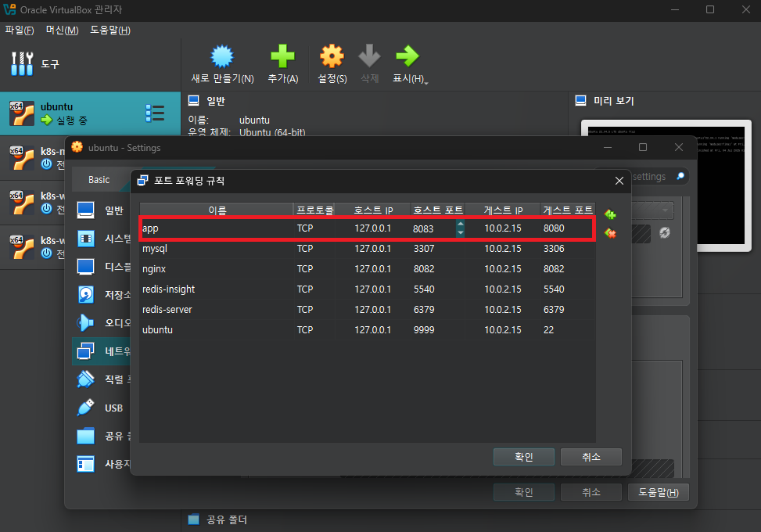
Task: Click mysql host port 3307 cell
Action: tap(438, 249)
